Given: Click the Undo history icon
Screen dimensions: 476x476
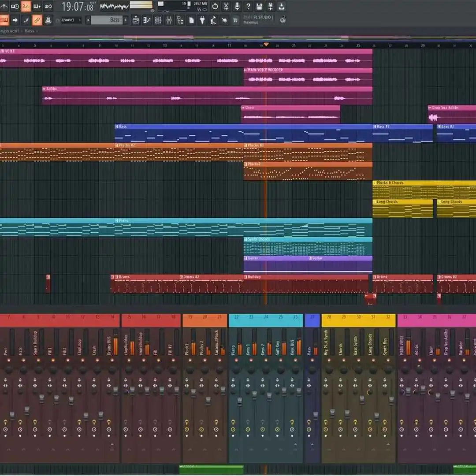Looking at the screenshot, I should (x=215, y=6).
